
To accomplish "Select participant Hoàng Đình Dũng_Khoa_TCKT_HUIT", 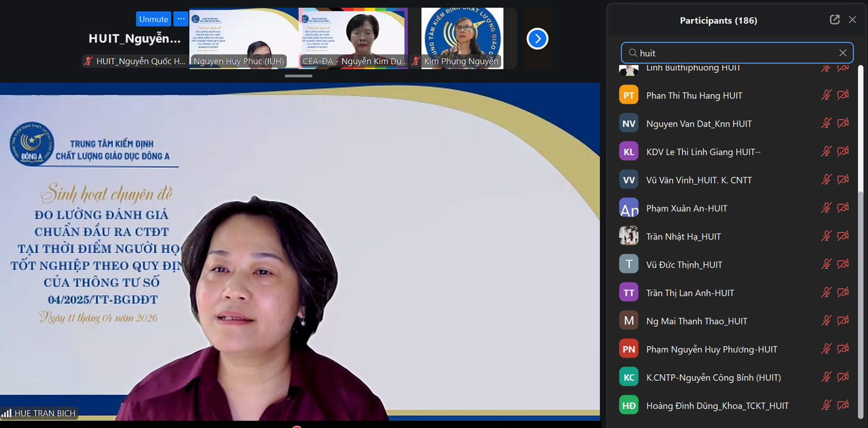I will point(735,405).
